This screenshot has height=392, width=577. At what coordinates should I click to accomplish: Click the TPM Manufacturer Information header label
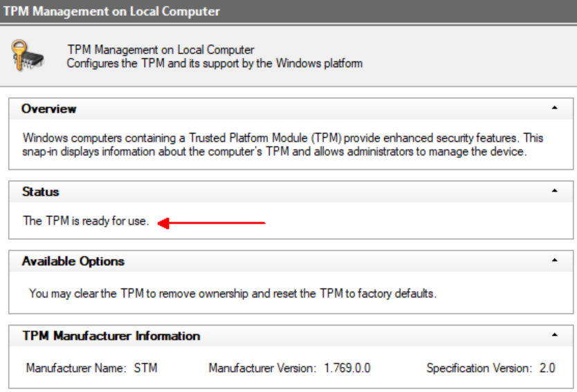(x=111, y=336)
